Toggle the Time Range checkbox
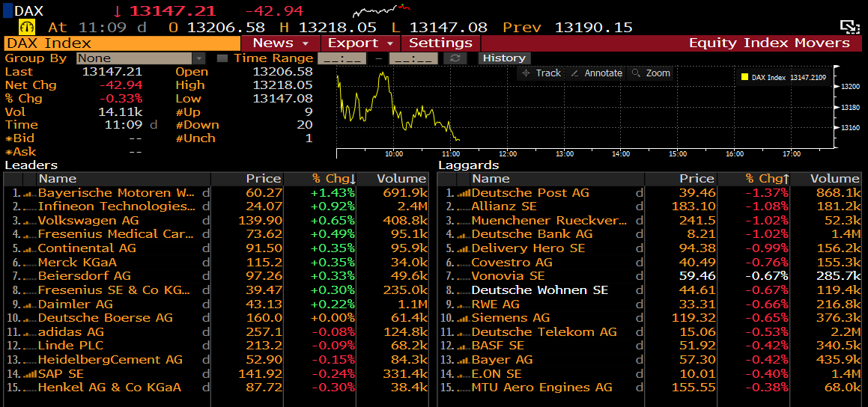 tap(222, 58)
